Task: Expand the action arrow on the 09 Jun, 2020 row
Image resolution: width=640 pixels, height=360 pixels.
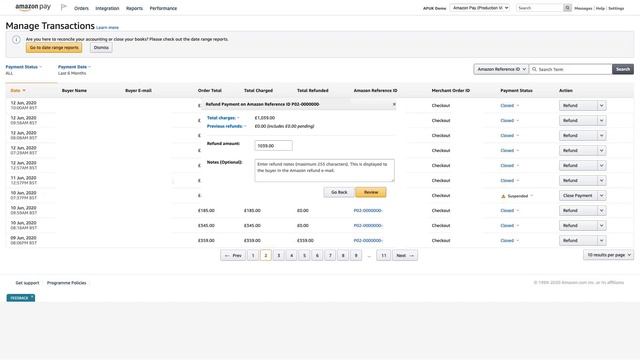Action: click(x=601, y=240)
